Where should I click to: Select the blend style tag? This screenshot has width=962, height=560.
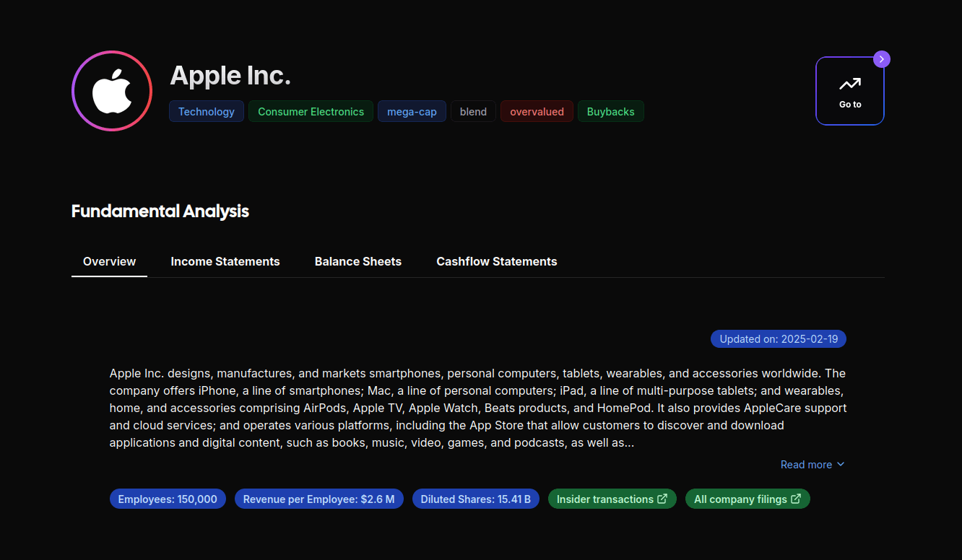(473, 111)
